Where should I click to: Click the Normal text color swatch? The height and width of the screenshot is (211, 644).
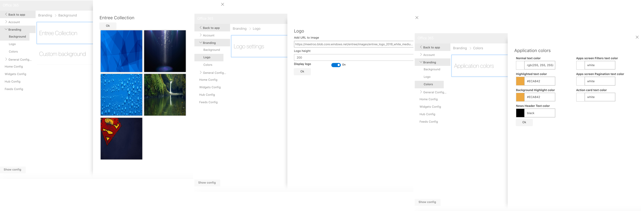click(x=520, y=65)
